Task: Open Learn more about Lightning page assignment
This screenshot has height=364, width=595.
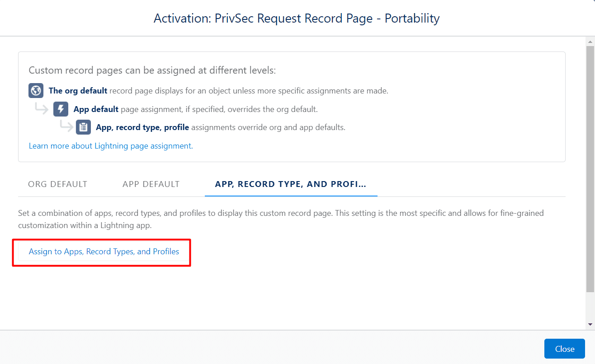Action: click(x=111, y=145)
